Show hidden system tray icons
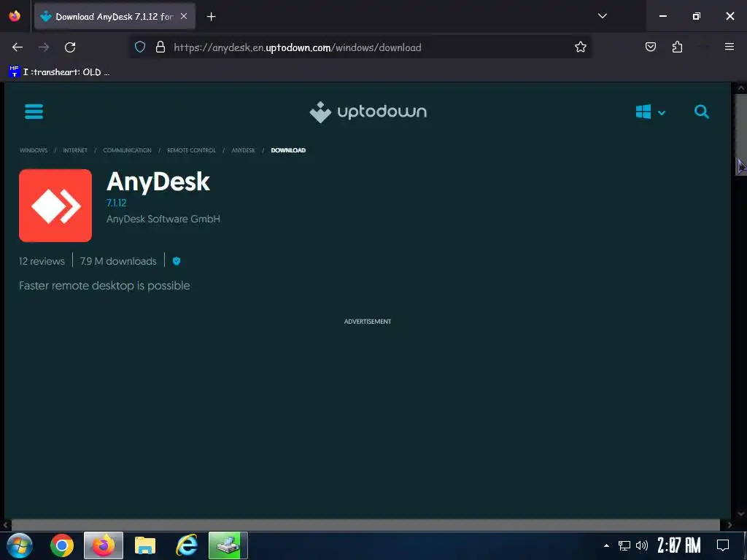Viewport: 747px width, 560px height. click(606, 545)
